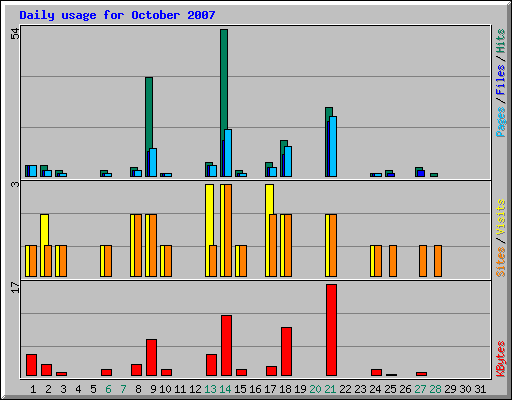Click the red KBytes bar for day 21
The image size is (512, 400).
click(x=331, y=330)
